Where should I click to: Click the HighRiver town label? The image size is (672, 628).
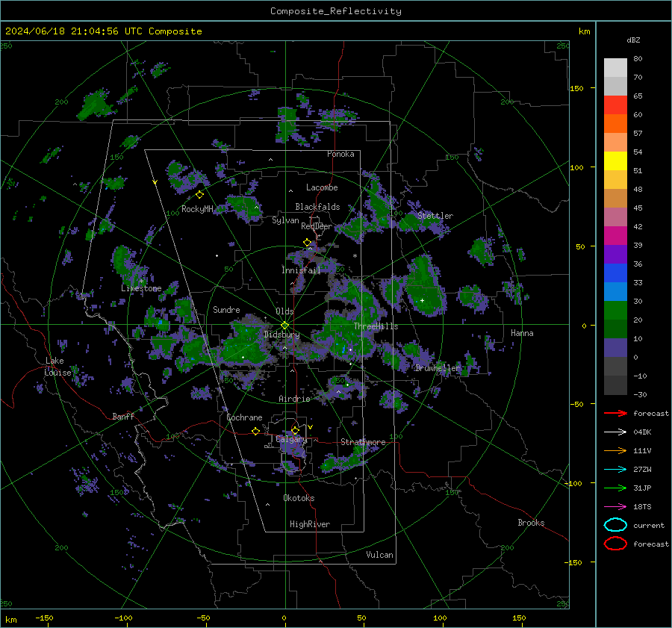310,524
